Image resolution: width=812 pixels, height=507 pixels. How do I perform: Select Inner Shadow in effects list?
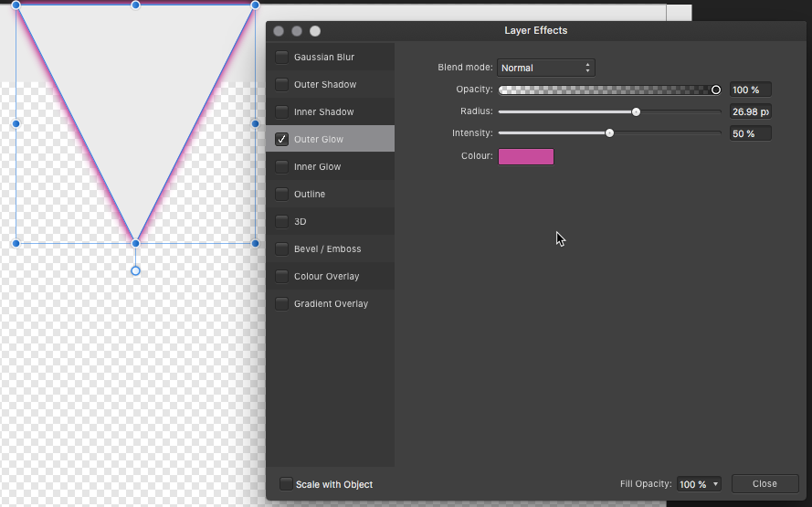(323, 112)
